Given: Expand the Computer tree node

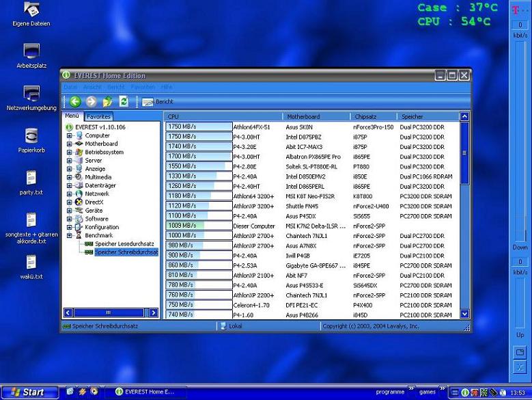Looking at the screenshot, I should [x=70, y=135].
